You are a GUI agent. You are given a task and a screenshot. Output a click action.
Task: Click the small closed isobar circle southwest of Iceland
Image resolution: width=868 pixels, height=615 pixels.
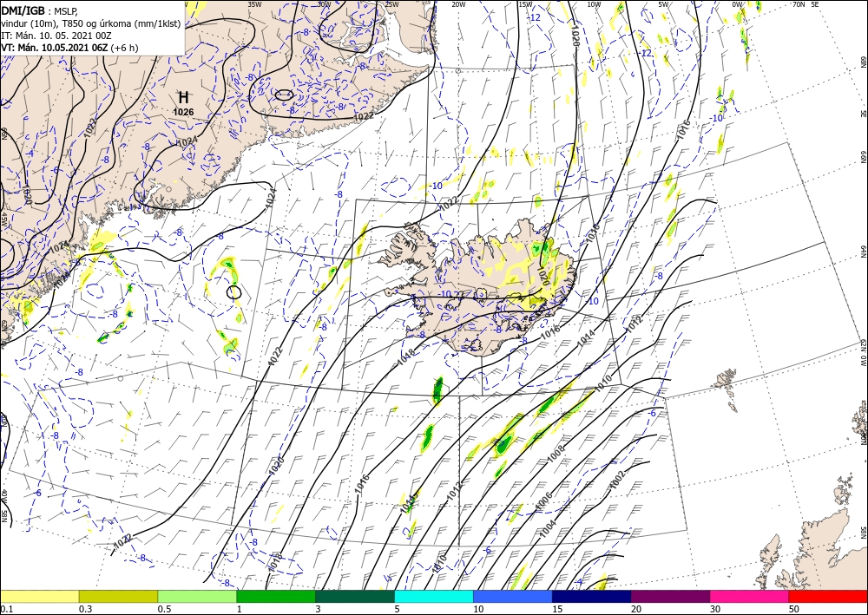234,291
